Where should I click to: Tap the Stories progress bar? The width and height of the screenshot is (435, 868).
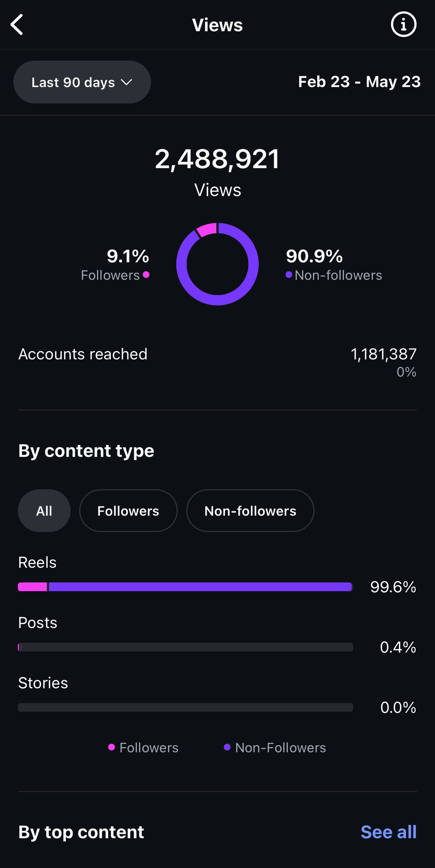(x=186, y=707)
